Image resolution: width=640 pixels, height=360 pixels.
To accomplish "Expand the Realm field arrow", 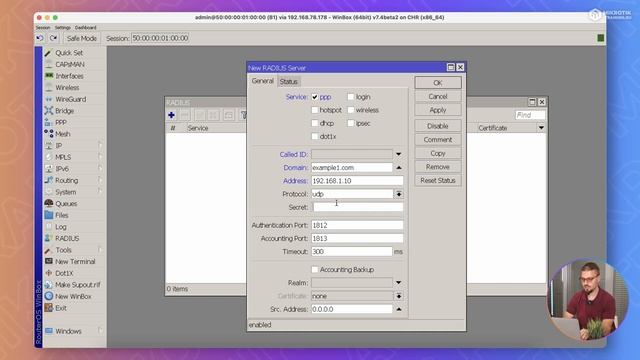I will pyautogui.click(x=398, y=283).
